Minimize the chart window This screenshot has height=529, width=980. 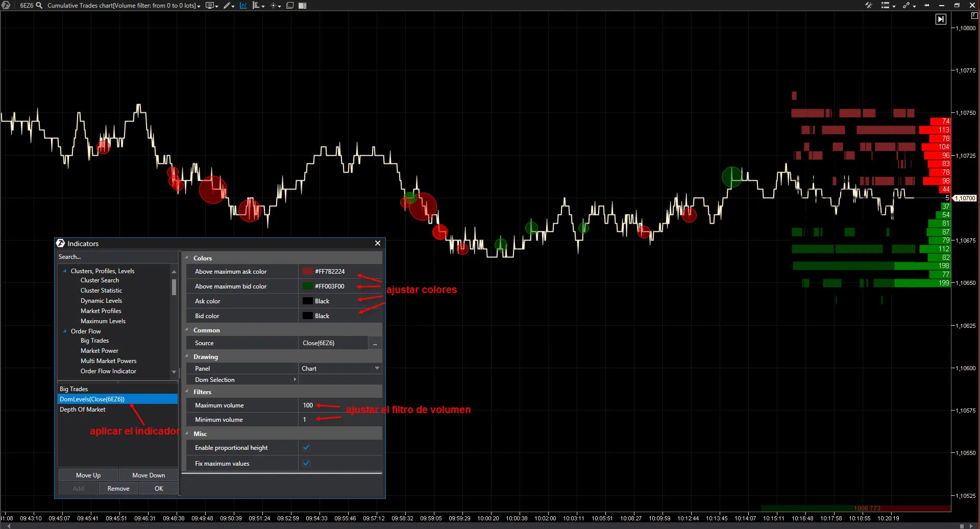pos(942,5)
